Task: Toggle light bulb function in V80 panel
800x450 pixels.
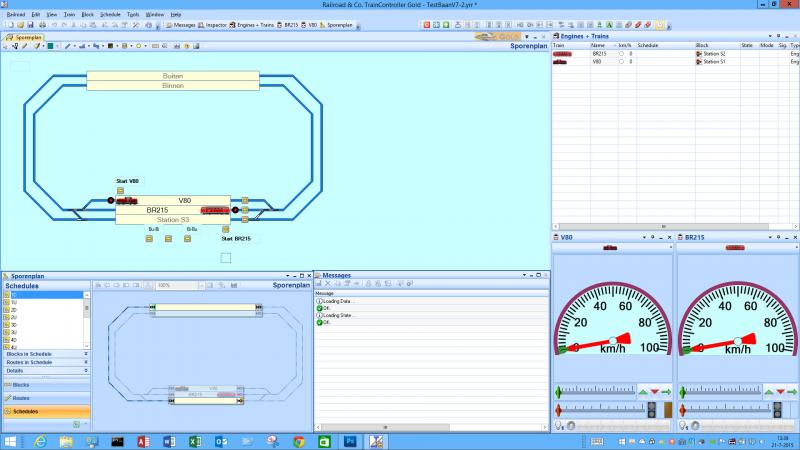Action: click(x=558, y=426)
